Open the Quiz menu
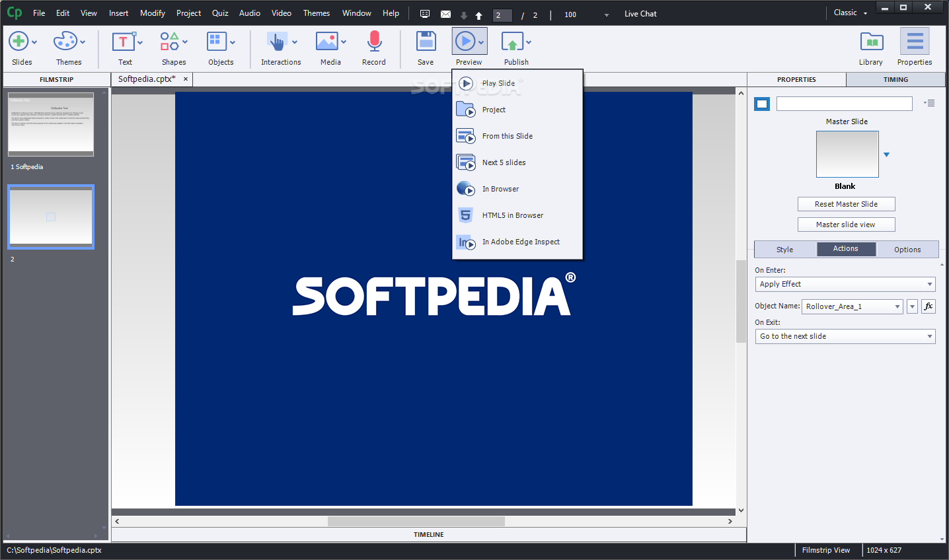 pyautogui.click(x=220, y=13)
